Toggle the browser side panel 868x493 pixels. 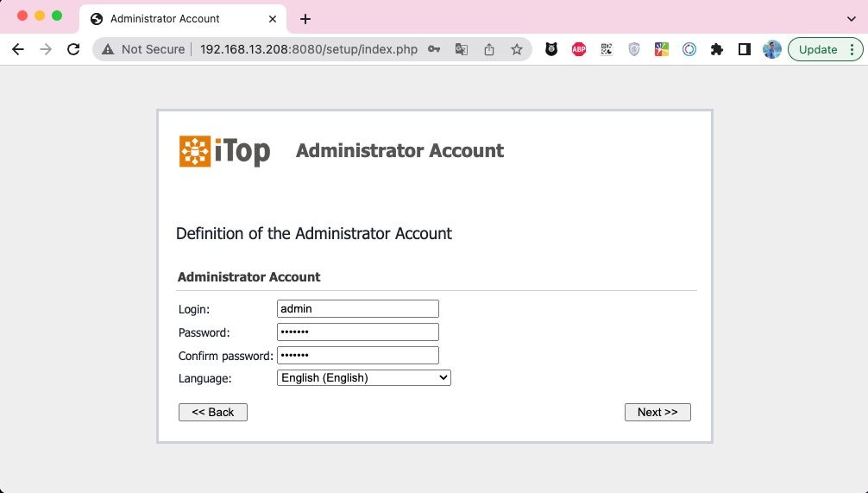click(745, 49)
